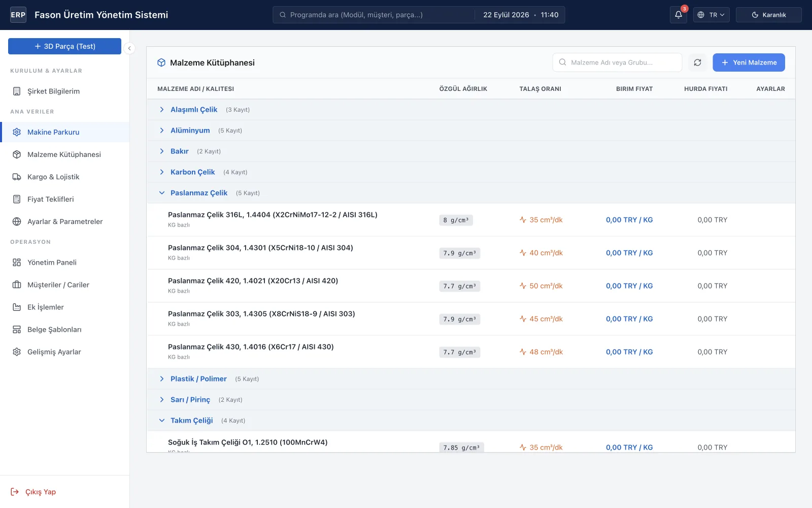Toggle Karanlık dark mode
Image resolution: width=812 pixels, height=508 pixels.
pyautogui.click(x=768, y=15)
